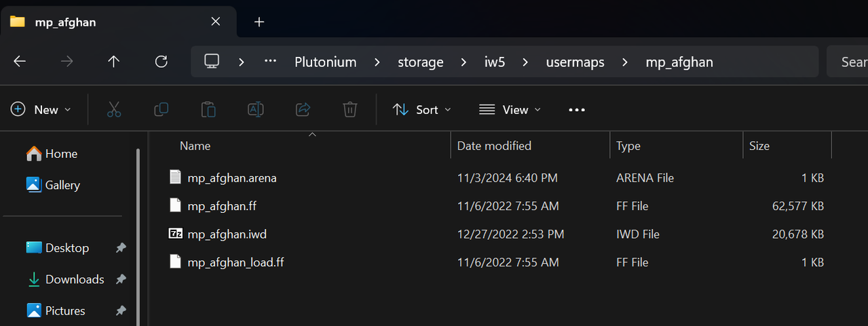
Task: Expand the Sort options dropdown
Action: click(422, 110)
